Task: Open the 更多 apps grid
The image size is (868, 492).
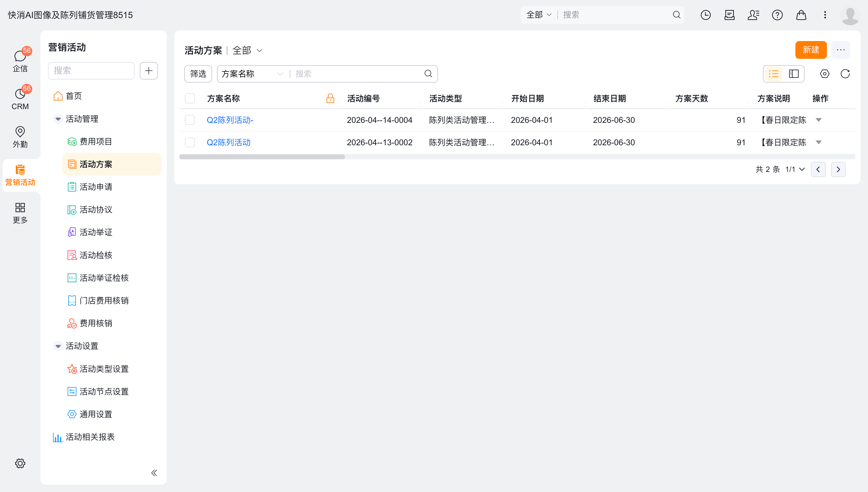Action: 20,212
